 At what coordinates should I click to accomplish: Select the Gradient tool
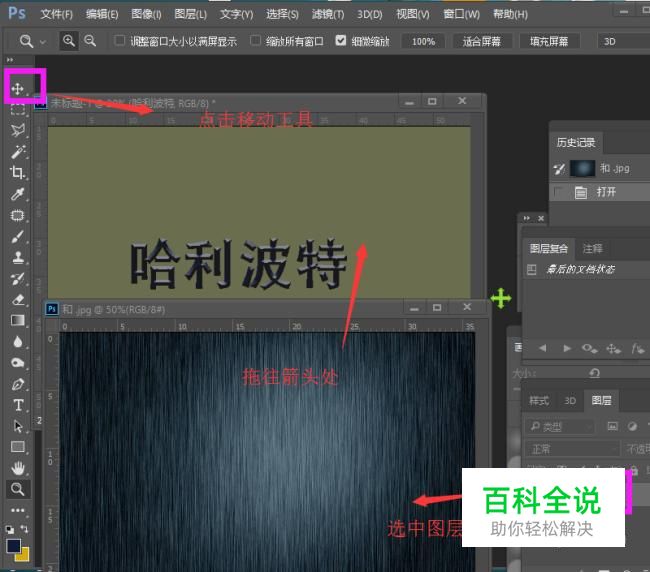tap(17, 320)
